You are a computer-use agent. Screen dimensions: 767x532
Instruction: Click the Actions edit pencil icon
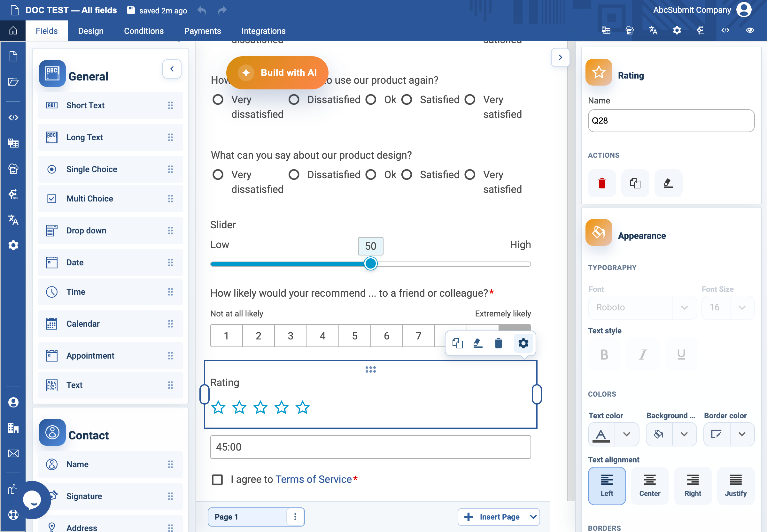coord(668,183)
